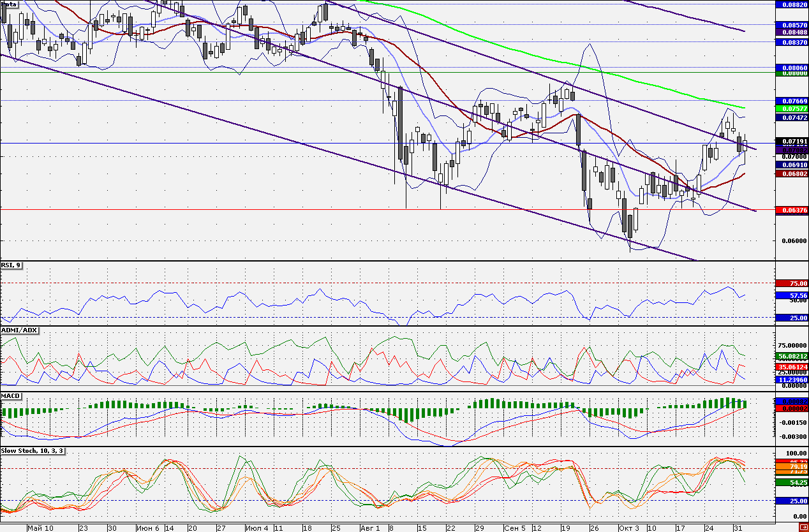Click the 0.06376 red price tag
Image resolution: width=809 pixels, height=532 pixels.
tap(791, 210)
